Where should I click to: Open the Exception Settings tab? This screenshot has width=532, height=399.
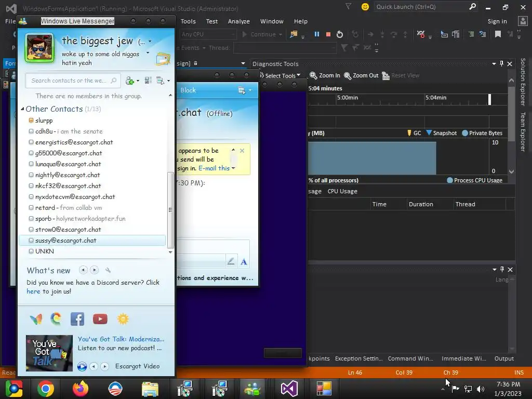point(358,358)
